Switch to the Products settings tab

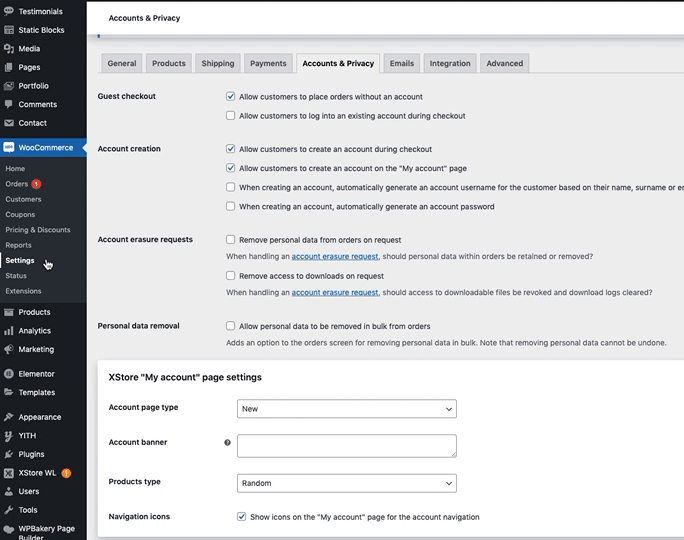[169, 63]
